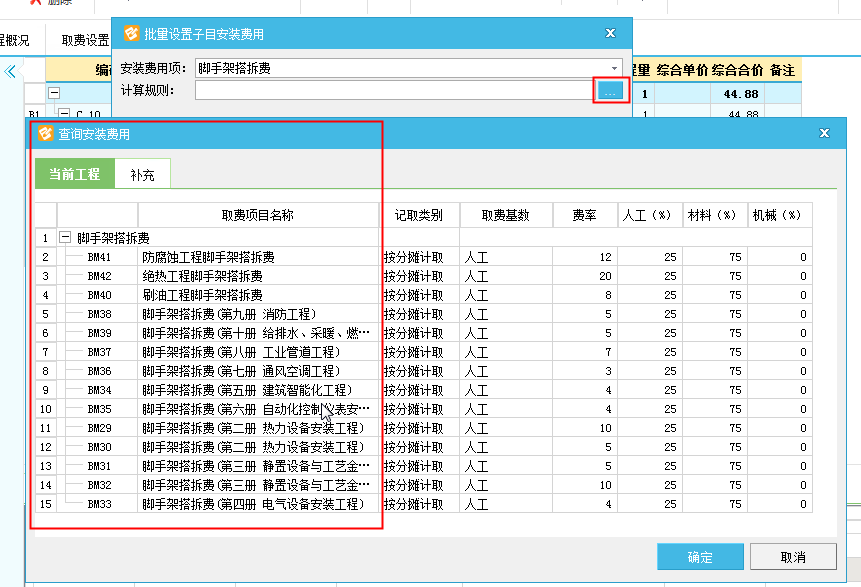The width and height of the screenshot is (861, 587).
Task: Click the 费率 column header
Action: [x=584, y=215]
